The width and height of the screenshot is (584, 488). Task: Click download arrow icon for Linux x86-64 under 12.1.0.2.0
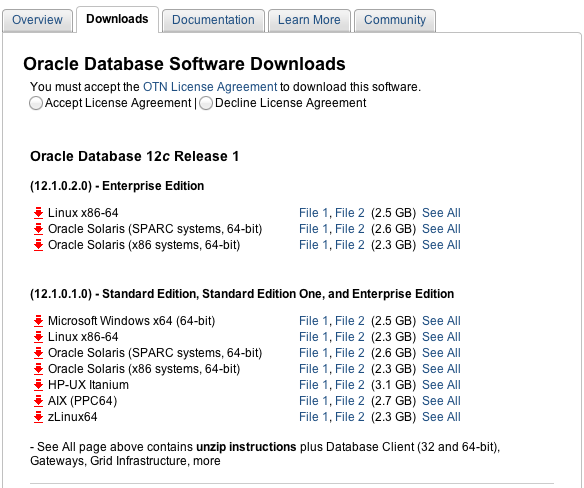pyautogui.click(x=38, y=213)
